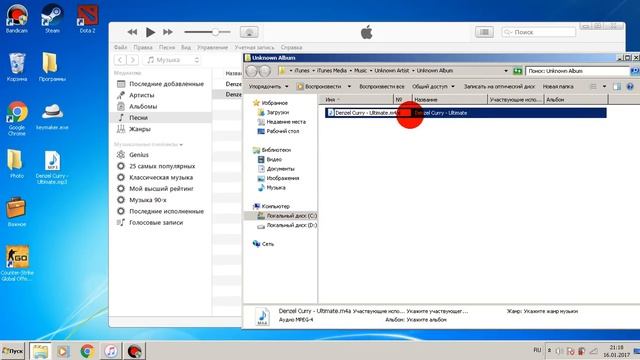Click the iTunes fast-forward button

coord(168,32)
